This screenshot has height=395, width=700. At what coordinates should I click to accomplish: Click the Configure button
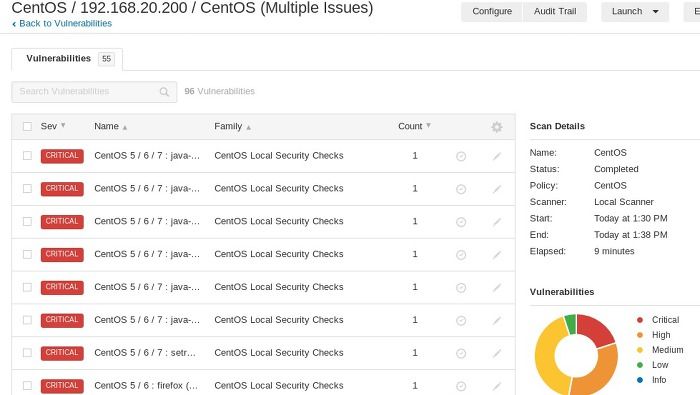(492, 12)
